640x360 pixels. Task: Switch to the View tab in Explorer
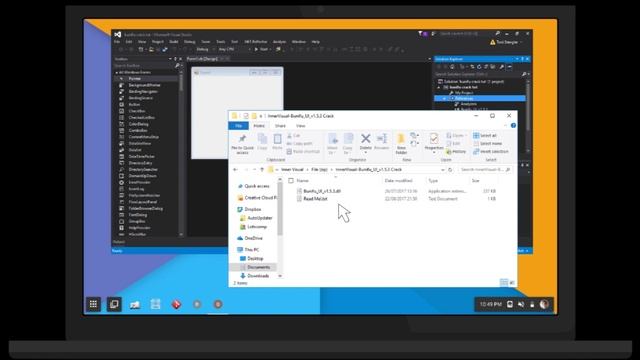pyautogui.click(x=300, y=126)
